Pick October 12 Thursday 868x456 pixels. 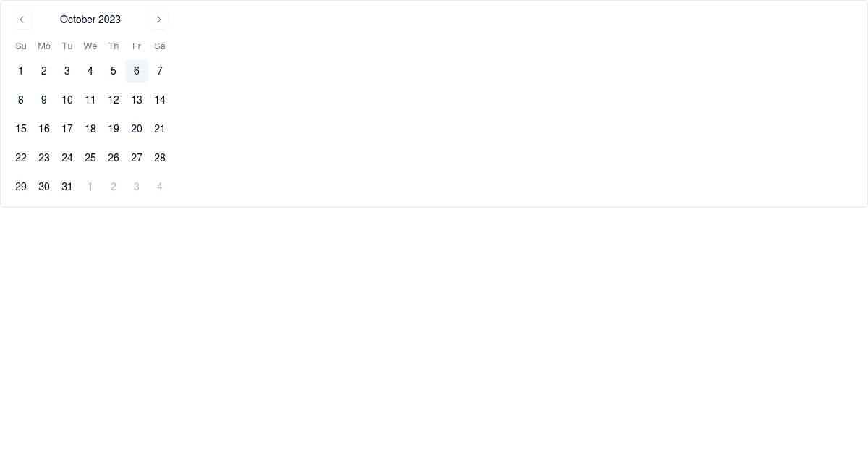114,100
